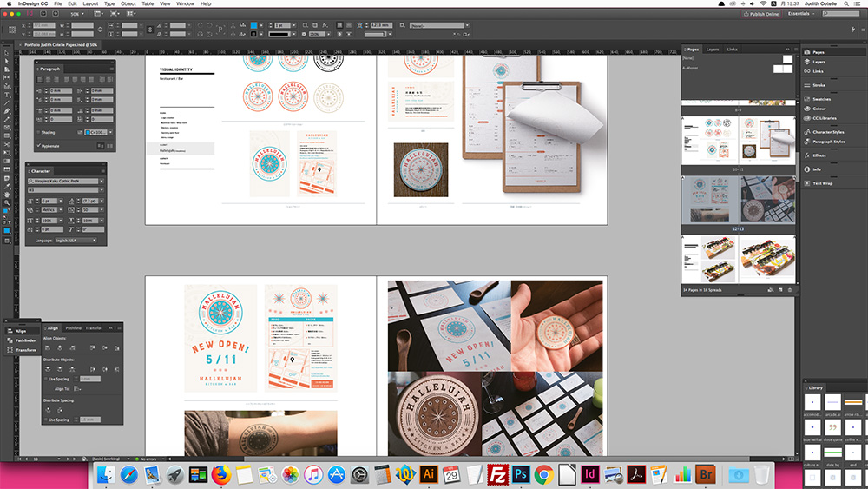Click the fill colour swatch in Control bar
The height and width of the screenshot is (489, 868).
pyautogui.click(x=254, y=25)
